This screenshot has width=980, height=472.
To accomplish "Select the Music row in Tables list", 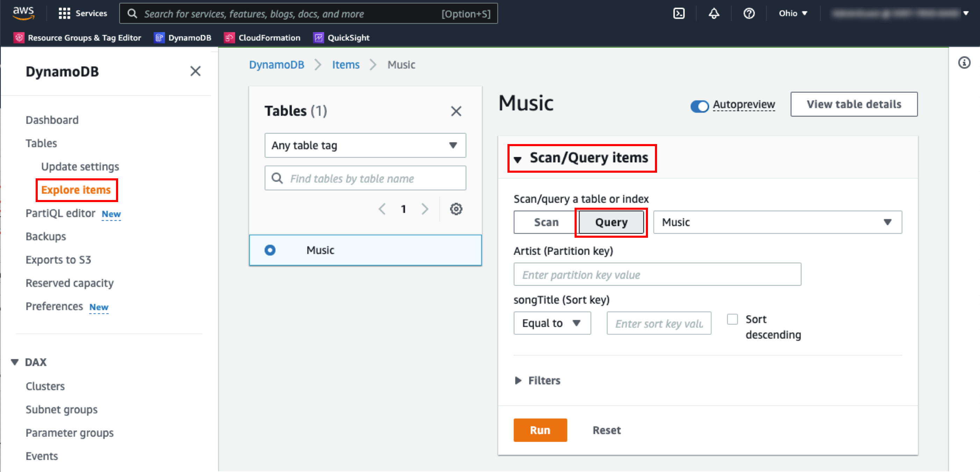I will pos(365,250).
